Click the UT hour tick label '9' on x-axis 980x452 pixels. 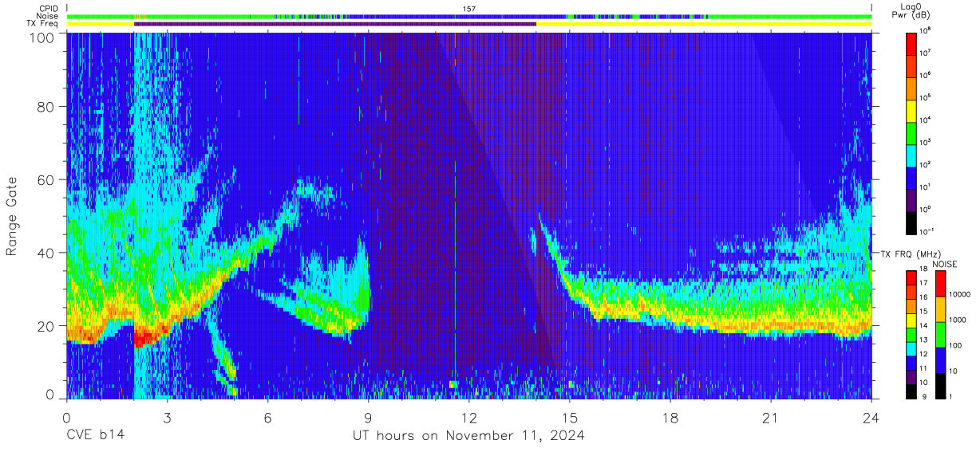click(x=368, y=417)
